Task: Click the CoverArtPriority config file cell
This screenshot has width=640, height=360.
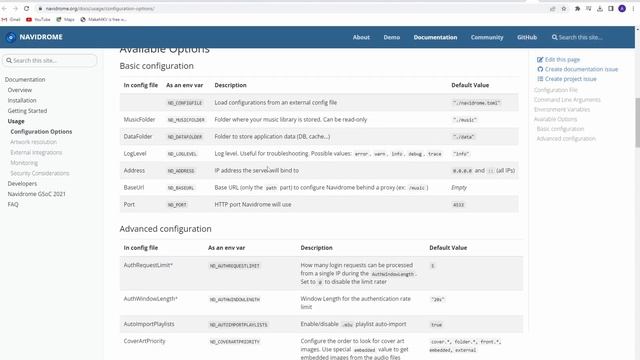Action: [144, 341]
